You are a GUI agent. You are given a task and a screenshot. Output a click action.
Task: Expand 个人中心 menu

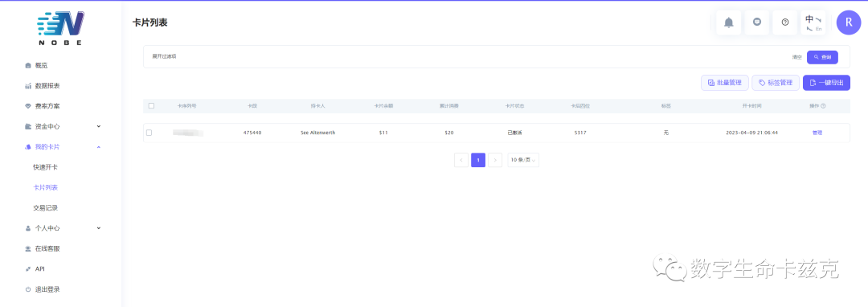63,228
